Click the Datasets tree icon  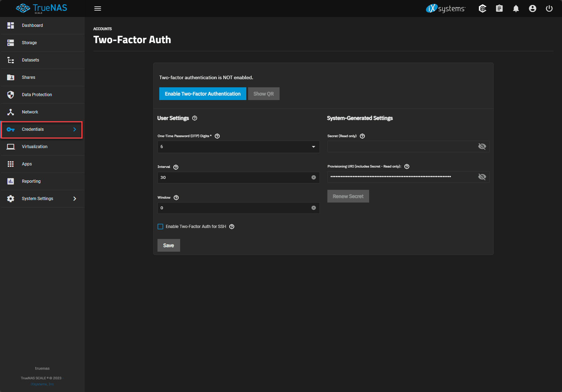click(11, 60)
